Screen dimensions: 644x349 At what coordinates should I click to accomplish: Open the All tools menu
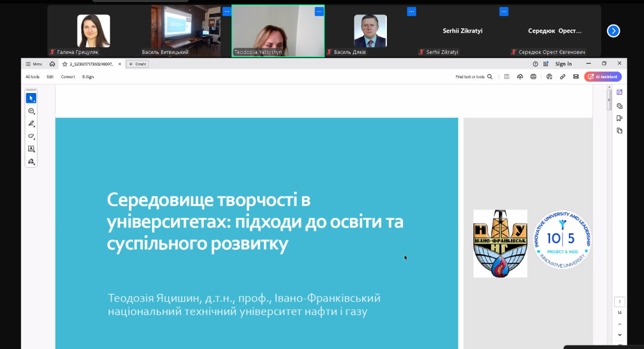(x=32, y=77)
